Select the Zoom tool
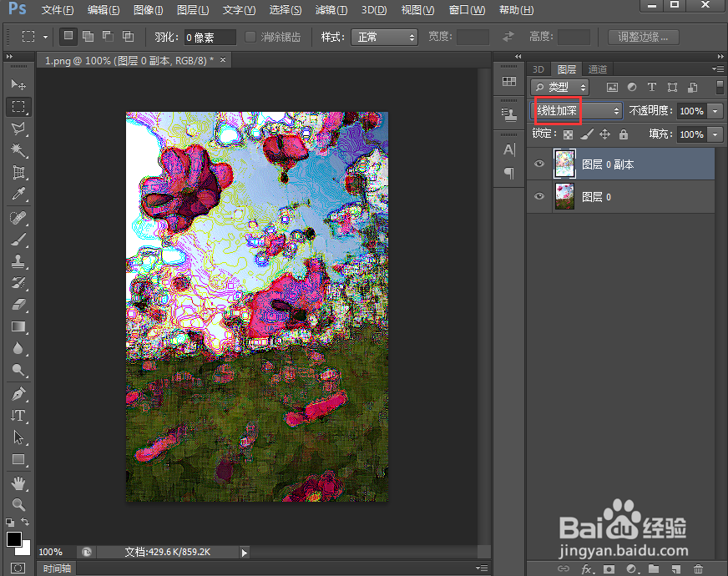 click(18, 504)
